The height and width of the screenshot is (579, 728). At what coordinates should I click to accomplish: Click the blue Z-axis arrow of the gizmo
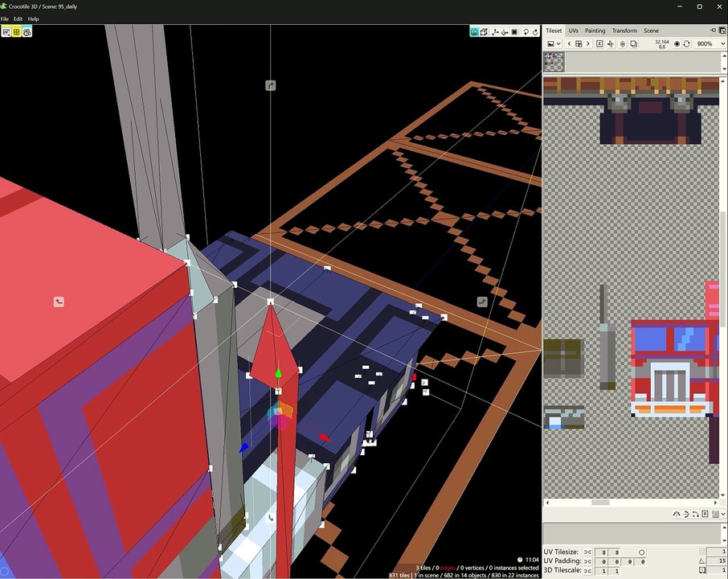coord(243,447)
